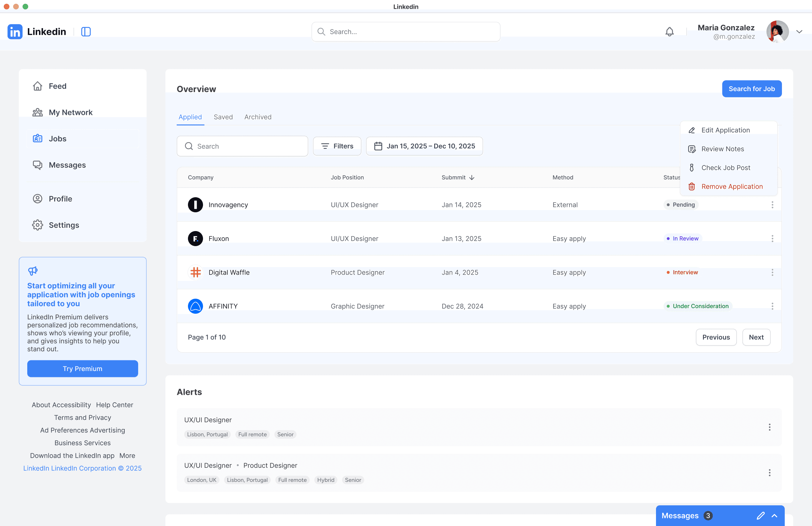Expand the Messages chat panel chevron
Screen dimensions: 812x526
pyautogui.click(x=774, y=515)
